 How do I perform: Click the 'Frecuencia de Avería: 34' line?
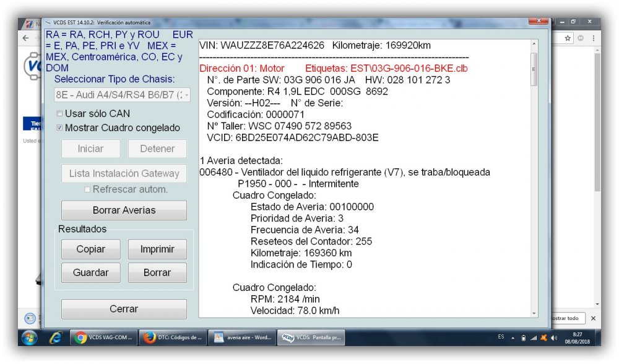pyautogui.click(x=305, y=230)
